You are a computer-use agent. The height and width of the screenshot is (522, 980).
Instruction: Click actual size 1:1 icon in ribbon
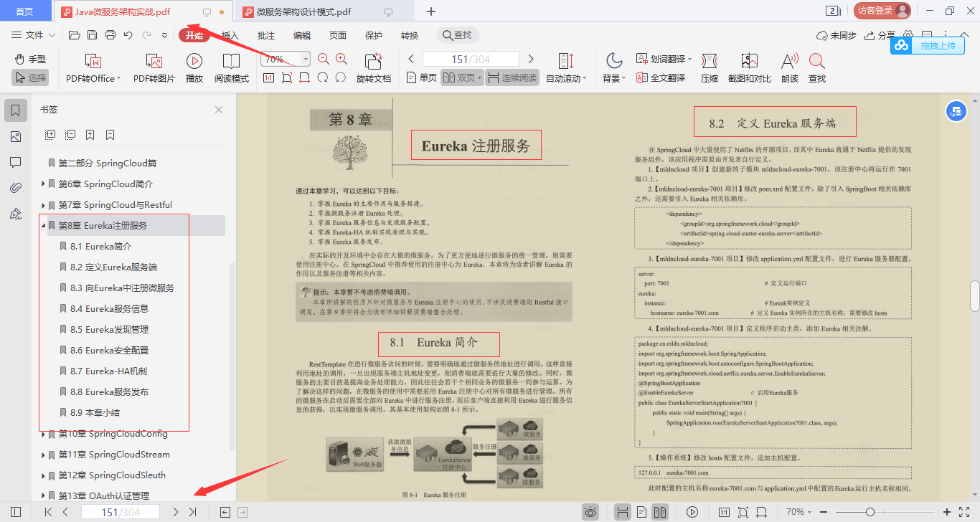[268, 77]
